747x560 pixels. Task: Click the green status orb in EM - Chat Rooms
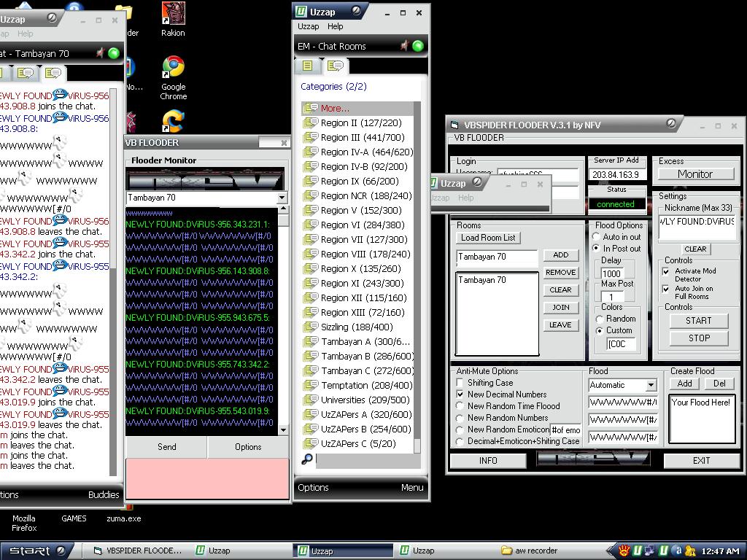(418, 46)
